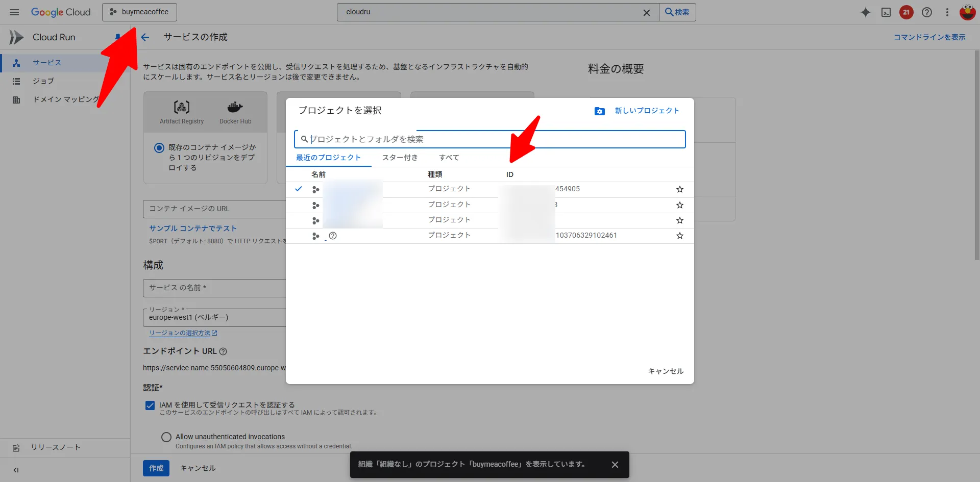Click the project and folder search field
The height and width of the screenshot is (482, 980).
490,139
